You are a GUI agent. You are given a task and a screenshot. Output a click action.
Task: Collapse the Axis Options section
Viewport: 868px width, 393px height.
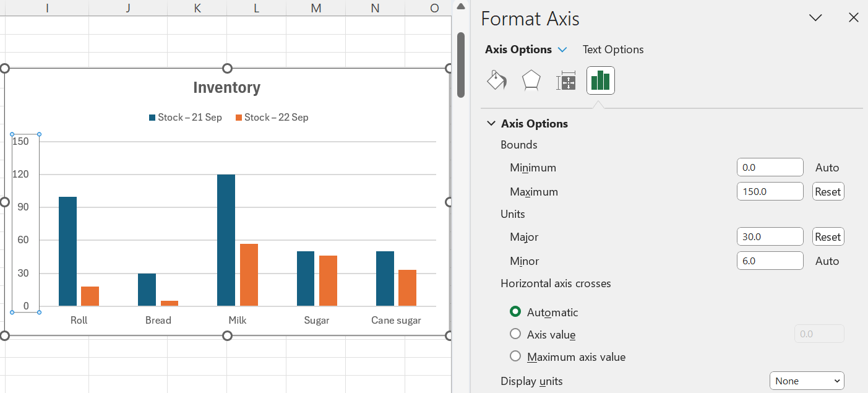491,124
